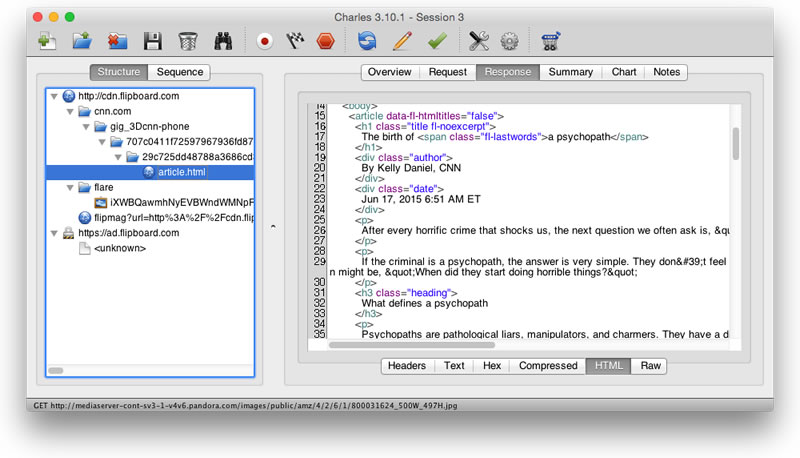Repeat the request using blue refresh icon
The height and width of the screenshot is (458, 800).
click(367, 41)
